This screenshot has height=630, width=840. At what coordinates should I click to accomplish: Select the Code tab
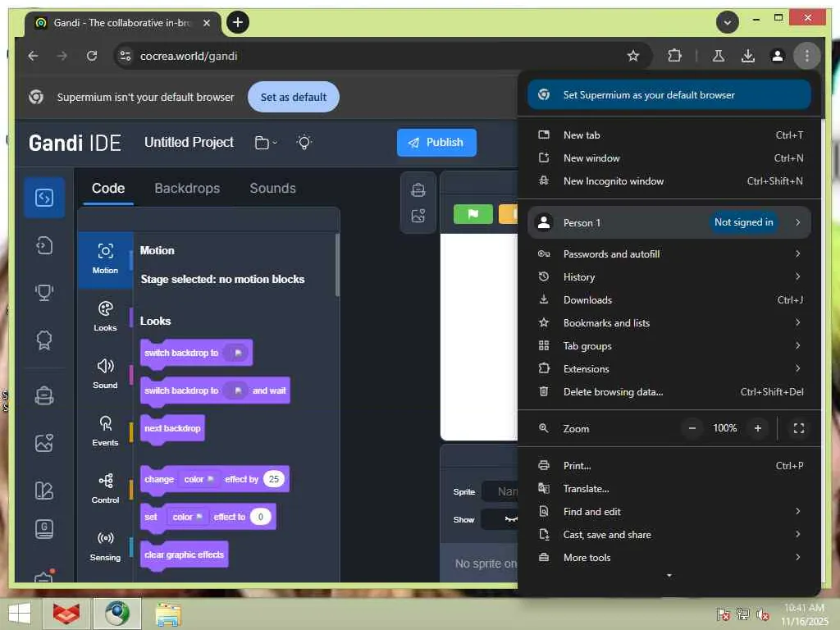pyautogui.click(x=108, y=188)
